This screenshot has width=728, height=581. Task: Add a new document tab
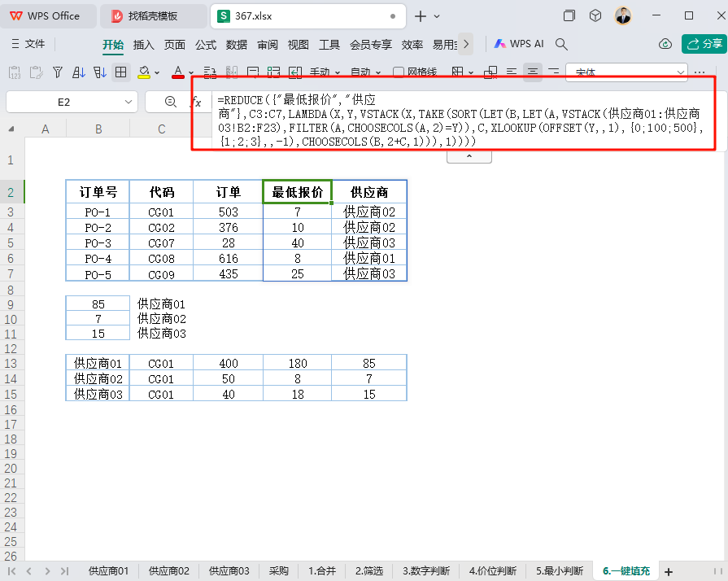pyautogui.click(x=421, y=16)
